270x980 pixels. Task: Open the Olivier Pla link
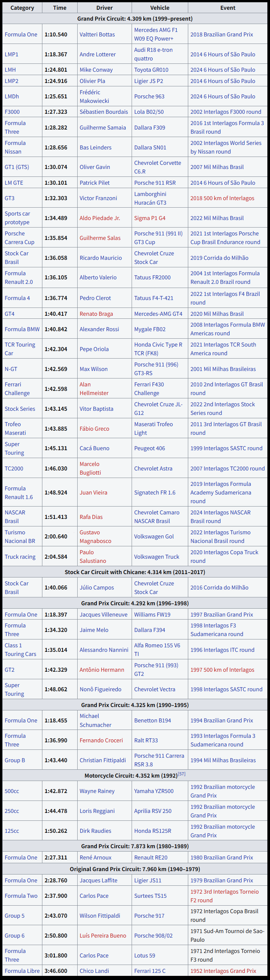(92, 81)
